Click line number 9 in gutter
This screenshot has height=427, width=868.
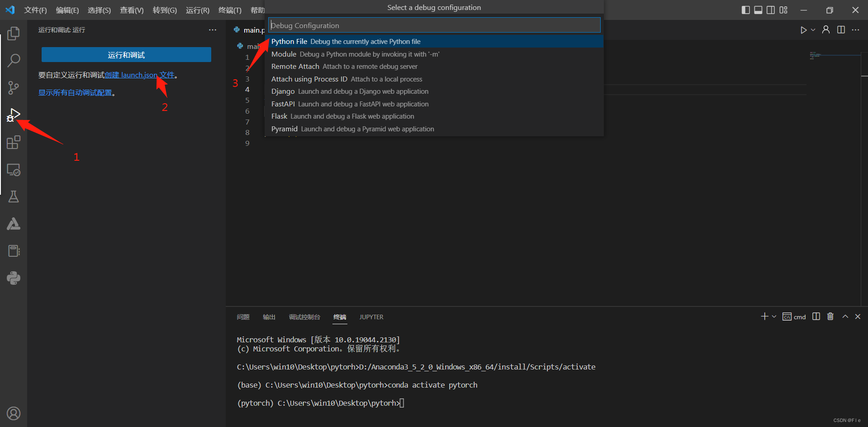pyautogui.click(x=247, y=143)
